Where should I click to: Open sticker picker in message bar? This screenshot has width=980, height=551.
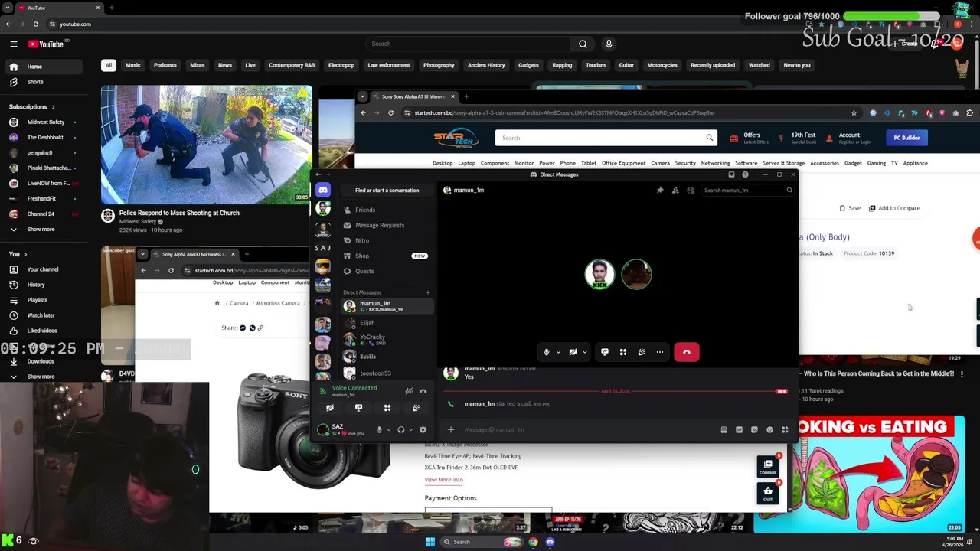754,429
